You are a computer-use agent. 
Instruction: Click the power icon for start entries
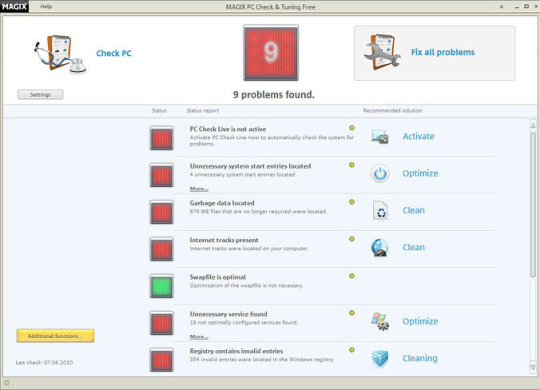pos(380,173)
